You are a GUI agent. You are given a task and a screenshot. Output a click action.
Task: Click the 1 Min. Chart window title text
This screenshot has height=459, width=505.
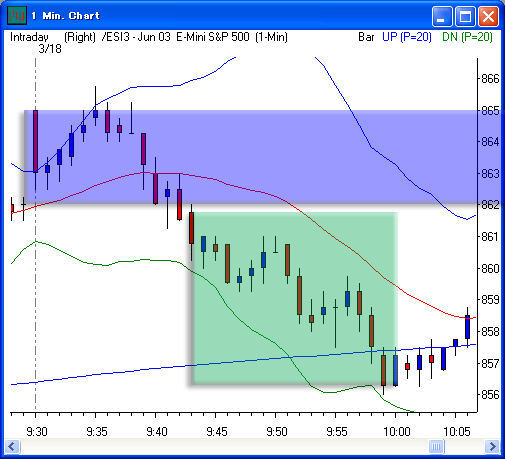coord(66,16)
